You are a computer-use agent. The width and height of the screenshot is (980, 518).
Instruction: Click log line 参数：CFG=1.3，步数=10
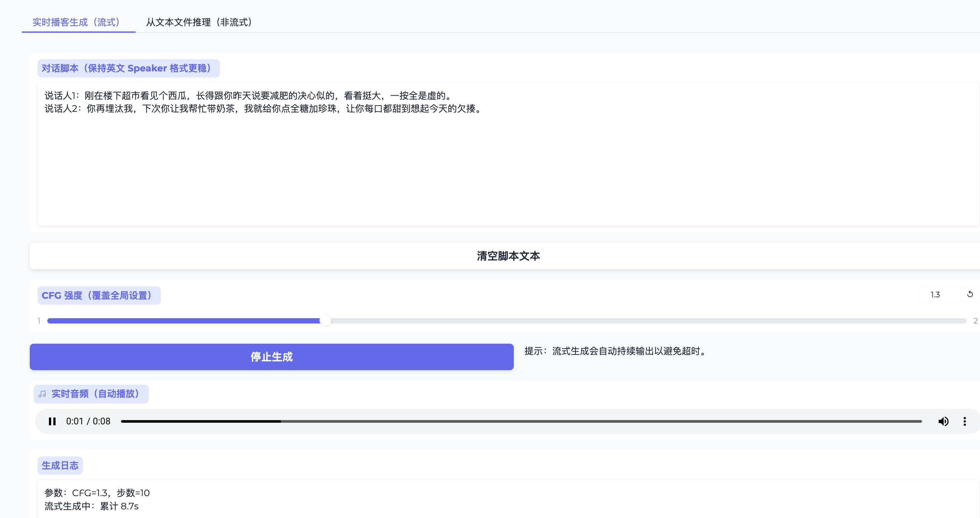tap(97, 493)
